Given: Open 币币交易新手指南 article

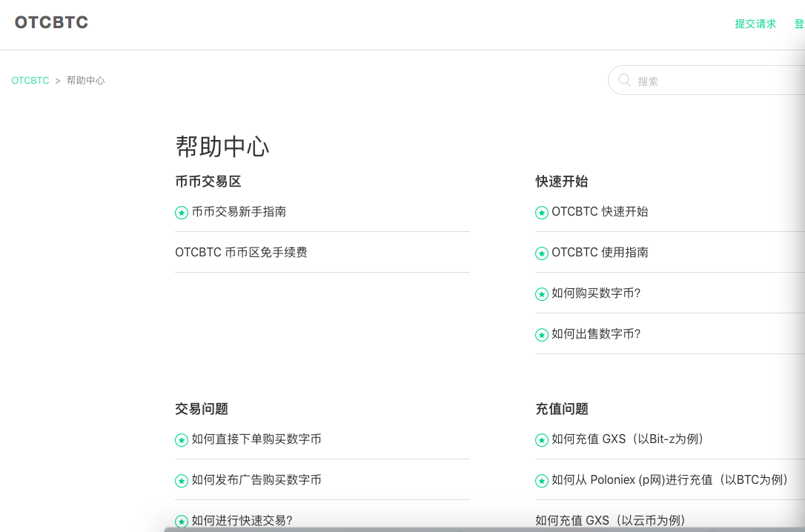Looking at the screenshot, I should pos(239,211).
